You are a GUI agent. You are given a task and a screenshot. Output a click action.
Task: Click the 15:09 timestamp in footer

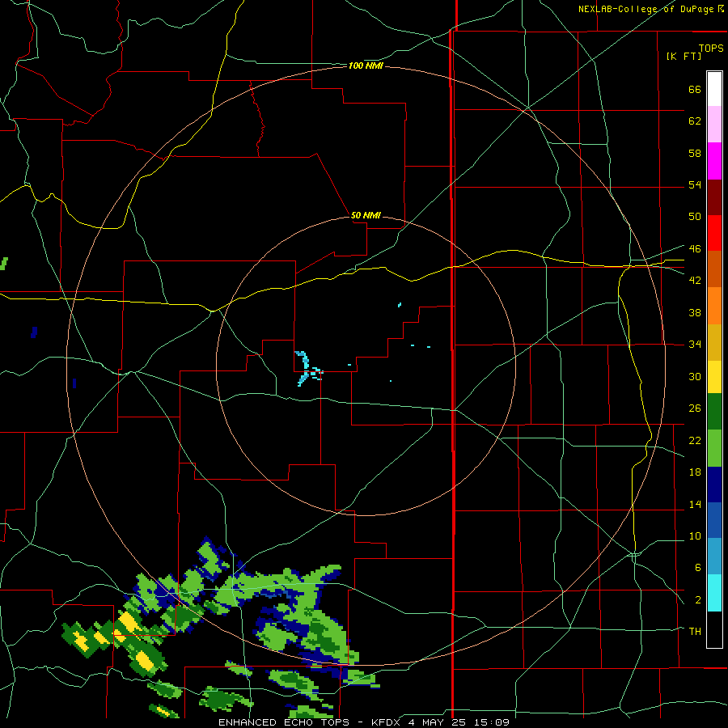(x=493, y=722)
